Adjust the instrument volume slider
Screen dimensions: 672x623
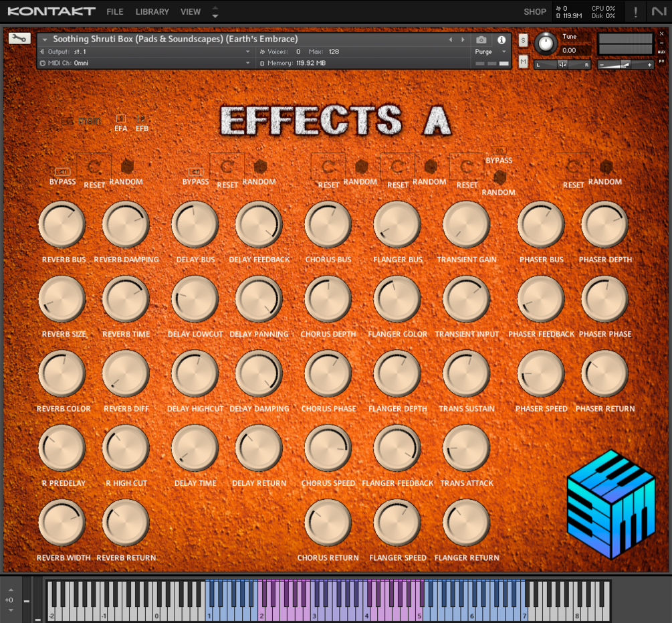[x=625, y=65]
